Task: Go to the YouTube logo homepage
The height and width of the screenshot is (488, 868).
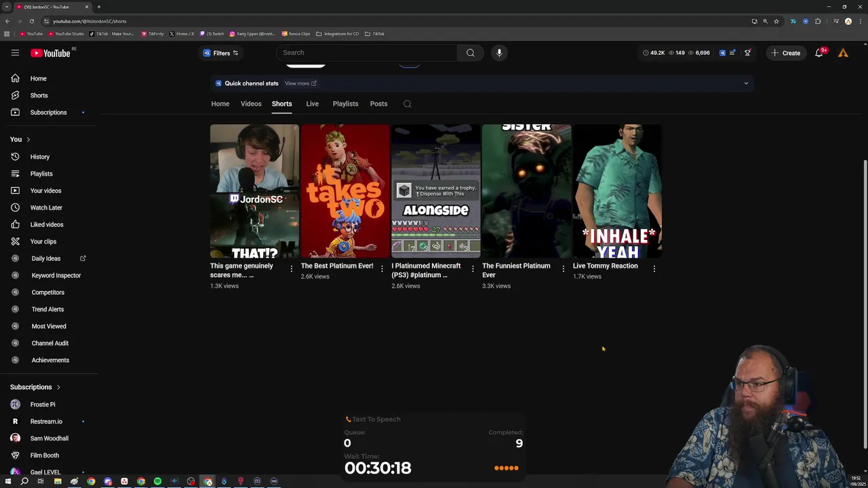Action: [x=50, y=53]
